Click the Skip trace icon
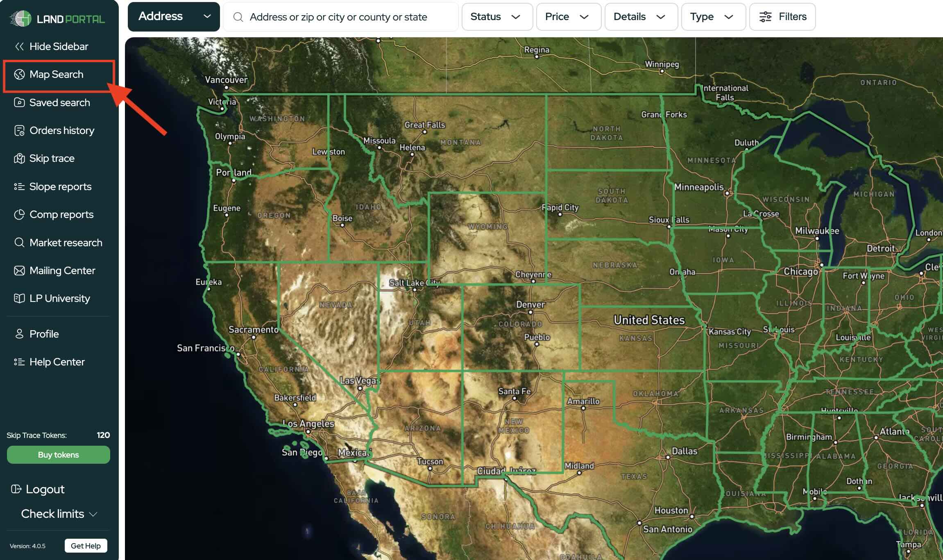The width and height of the screenshot is (943, 560). click(x=19, y=159)
